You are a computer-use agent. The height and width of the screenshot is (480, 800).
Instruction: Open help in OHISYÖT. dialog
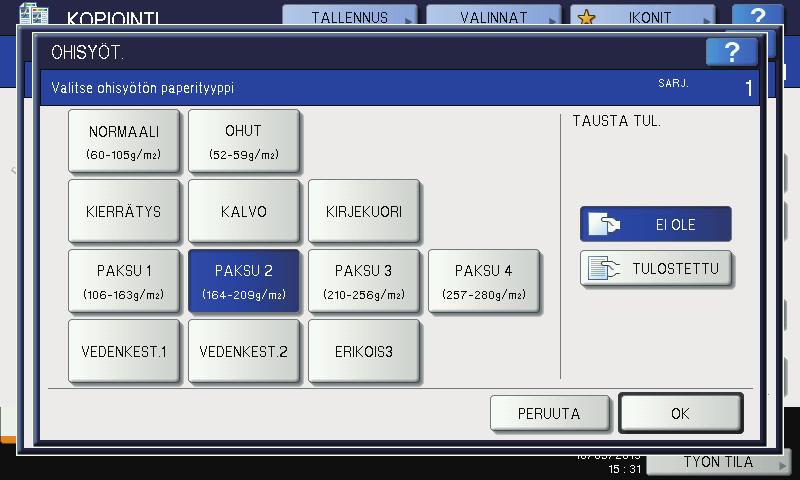pos(732,52)
